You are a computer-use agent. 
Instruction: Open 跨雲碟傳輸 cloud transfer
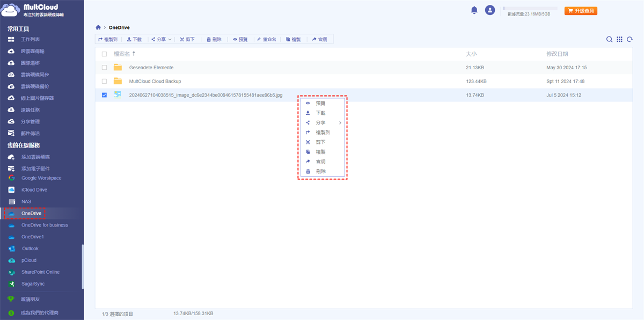33,51
